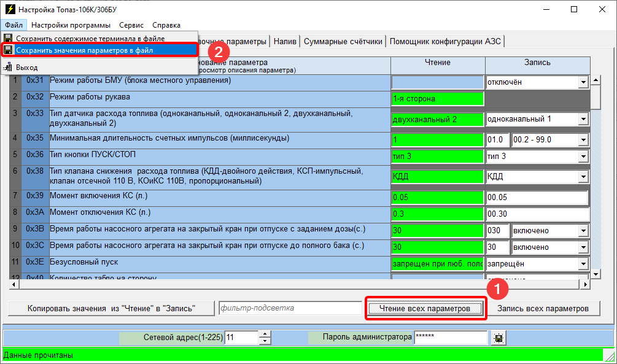Click the Момент отключения КС write field
Viewport: 617px width, 364px height.
tap(537, 214)
